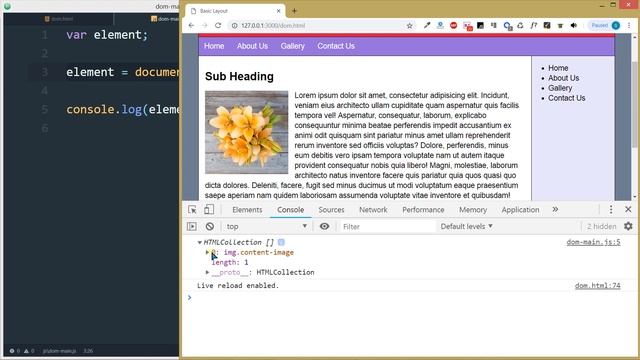The image size is (640, 360).
Task: Open the Performance tab
Action: (423, 210)
